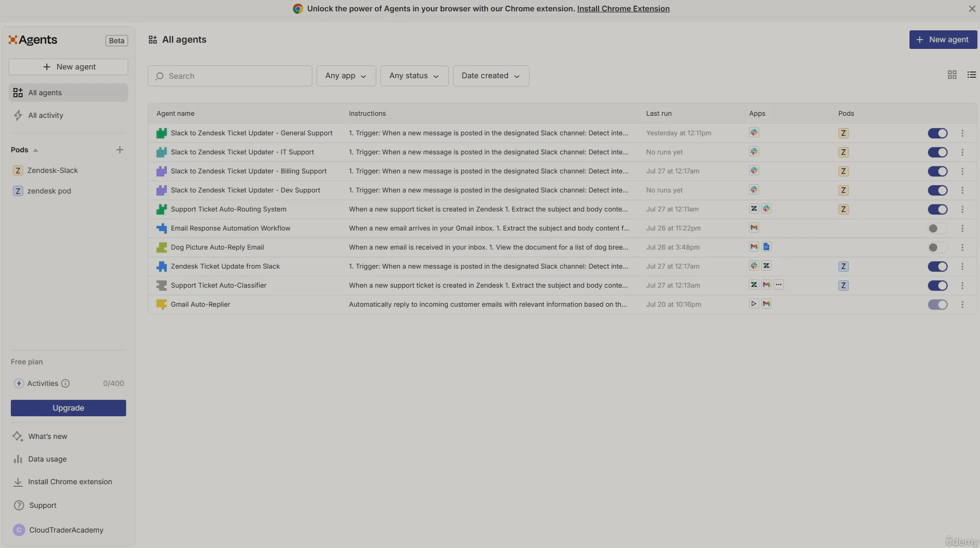The height and width of the screenshot is (548, 980).
Task: Open more options for Dog Picture Auto-Reply
Action: pos(962,248)
